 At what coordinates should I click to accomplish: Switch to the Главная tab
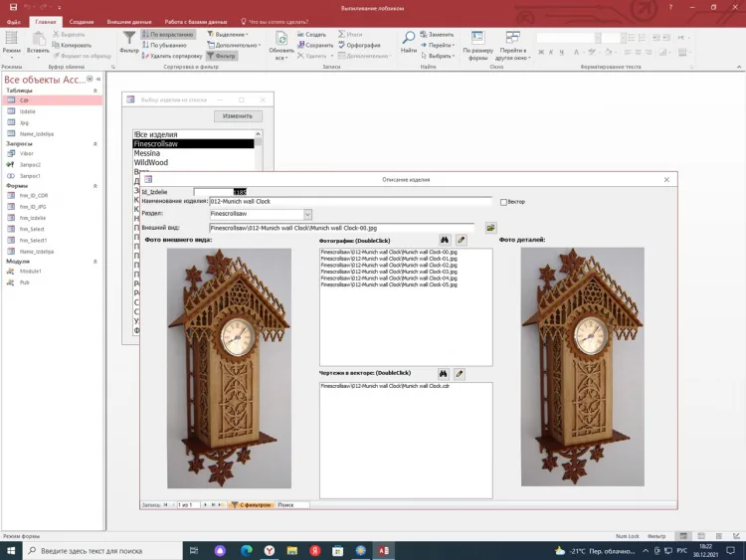[x=46, y=22]
